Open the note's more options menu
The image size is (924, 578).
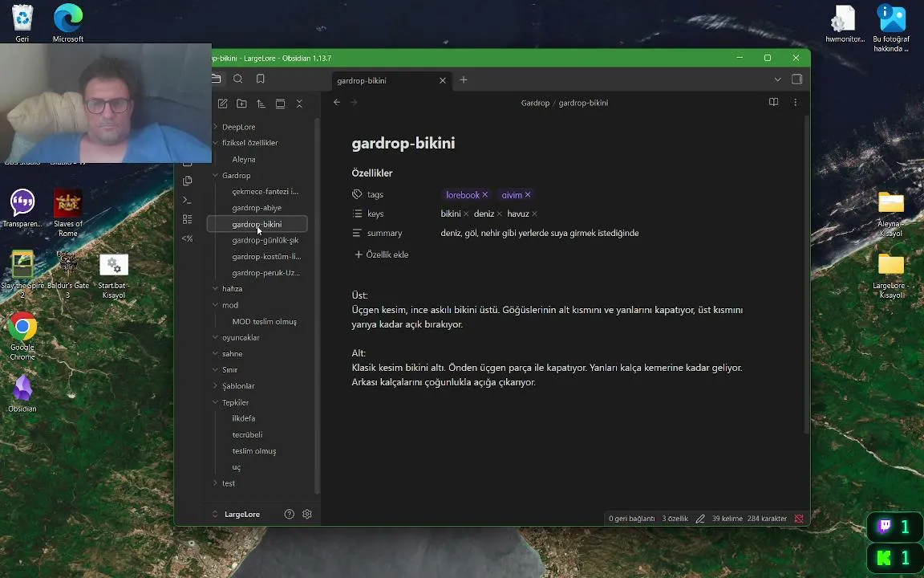796,102
